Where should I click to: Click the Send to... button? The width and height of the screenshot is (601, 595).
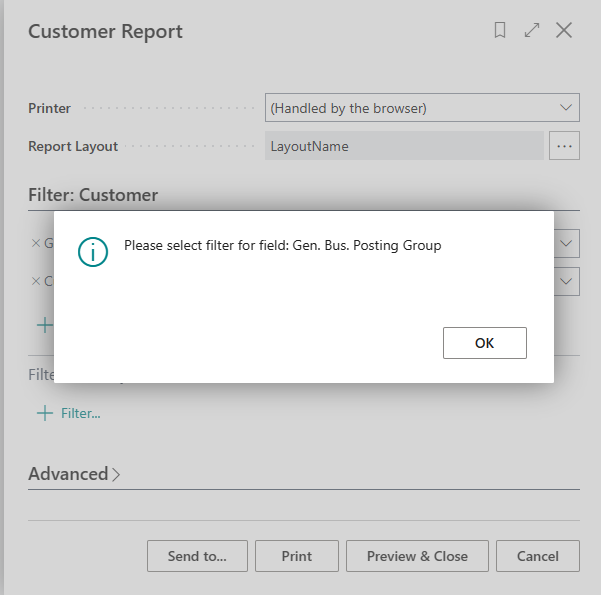[197, 556]
